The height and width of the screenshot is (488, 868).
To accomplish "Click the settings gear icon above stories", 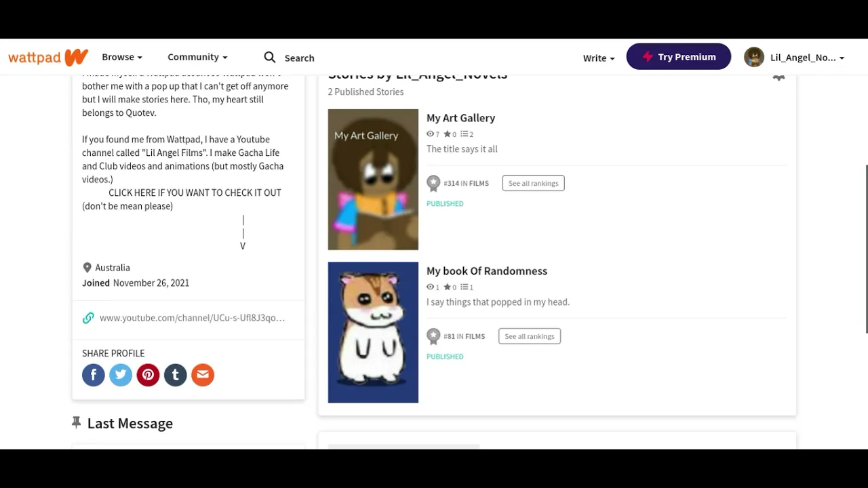I will click(778, 77).
